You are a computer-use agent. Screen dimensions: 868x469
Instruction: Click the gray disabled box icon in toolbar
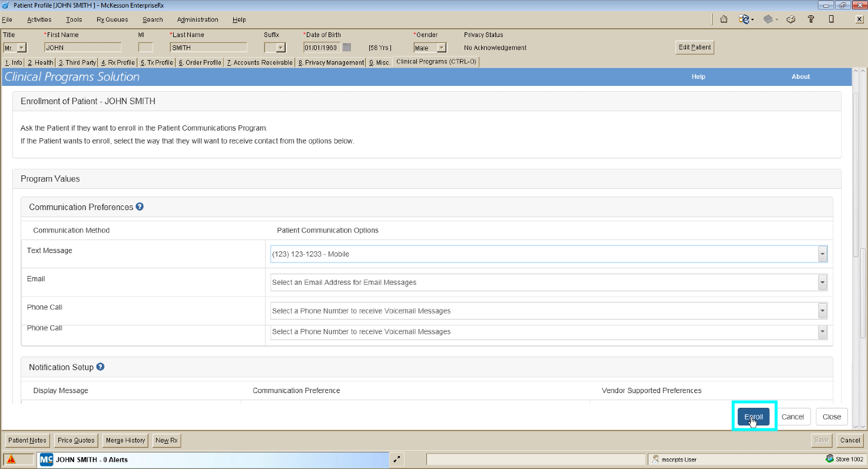click(768, 19)
